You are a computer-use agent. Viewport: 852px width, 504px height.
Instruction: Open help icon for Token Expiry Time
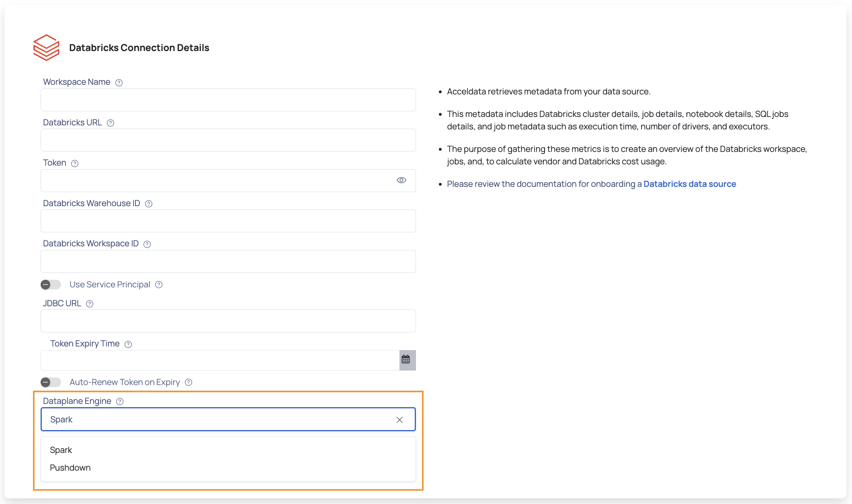(128, 344)
